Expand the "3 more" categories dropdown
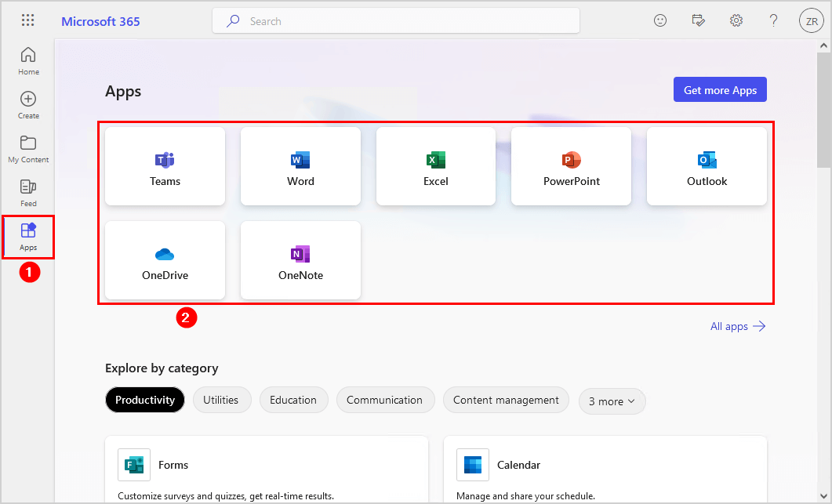Screen dimensions: 832x504 [612, 401]
